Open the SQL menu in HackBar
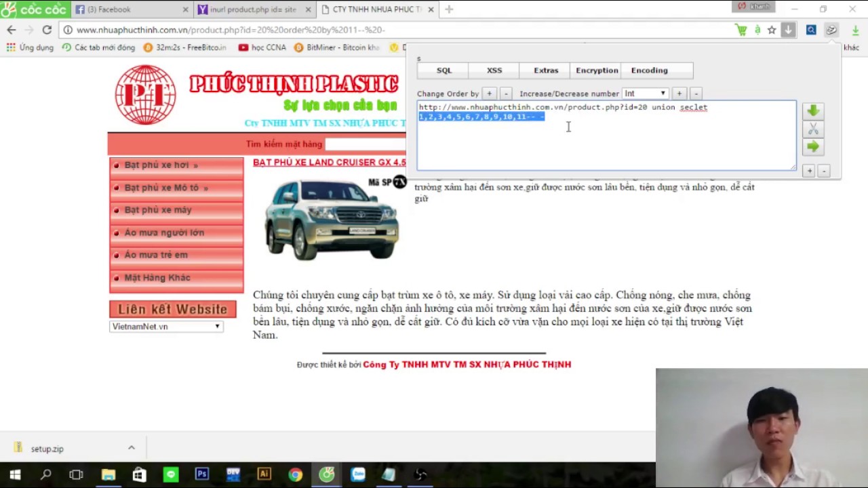 point(443,70)
